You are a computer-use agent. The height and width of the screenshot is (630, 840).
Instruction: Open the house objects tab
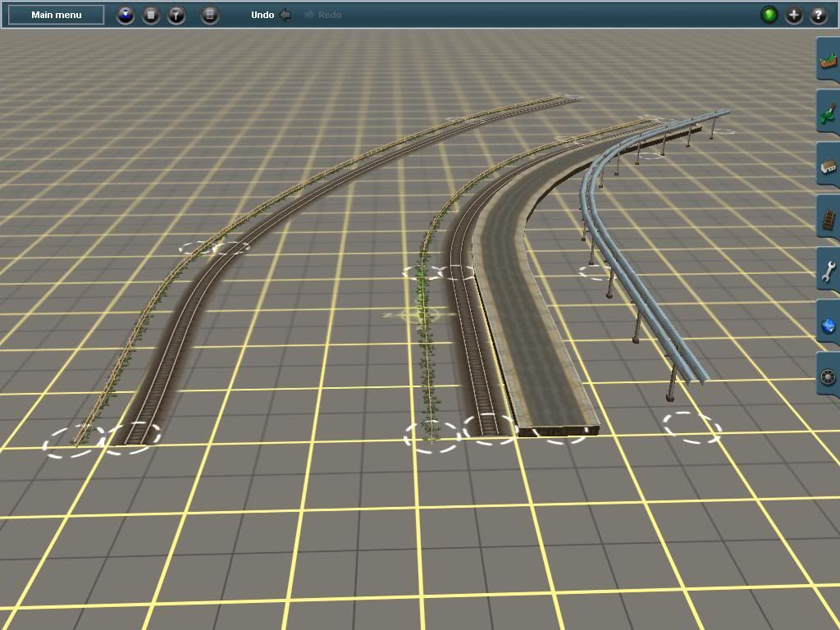coord(829,164)
